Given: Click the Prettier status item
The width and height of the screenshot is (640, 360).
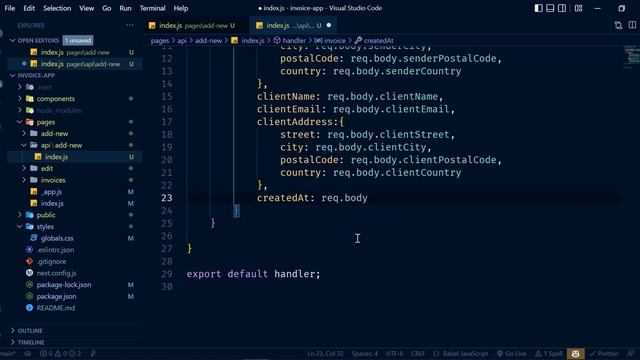Looking at the screenshot, I should point(604,354).
